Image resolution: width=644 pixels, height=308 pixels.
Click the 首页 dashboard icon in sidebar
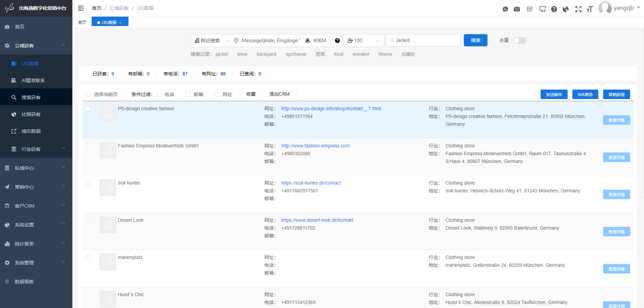pyautogui.click(x=7, y=27)
